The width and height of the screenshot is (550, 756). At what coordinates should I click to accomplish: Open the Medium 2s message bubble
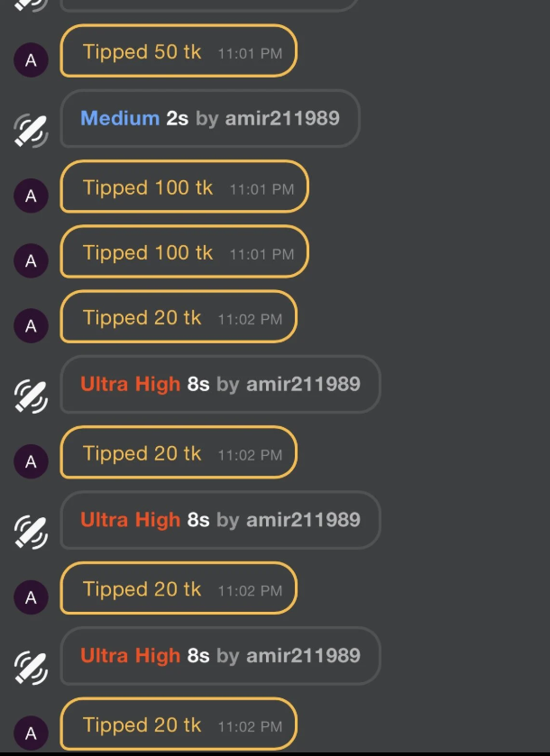(209, 118)
